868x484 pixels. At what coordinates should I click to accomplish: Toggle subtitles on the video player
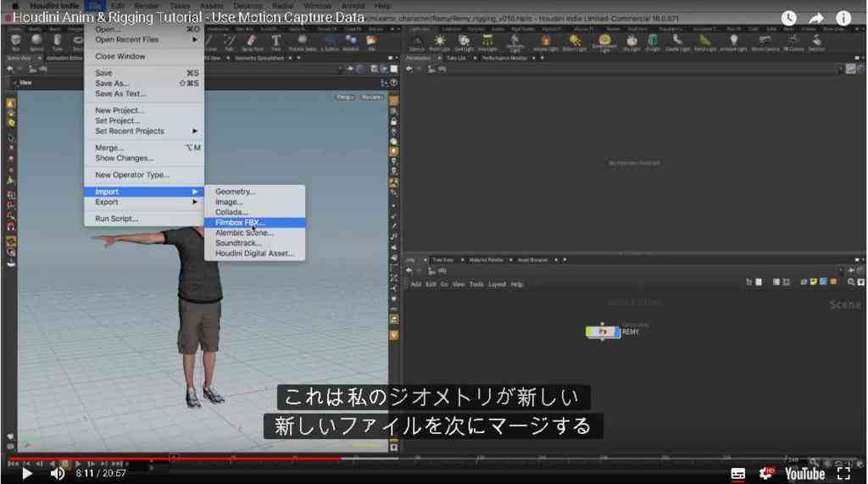pyautogui.click(x=738, y=474)
